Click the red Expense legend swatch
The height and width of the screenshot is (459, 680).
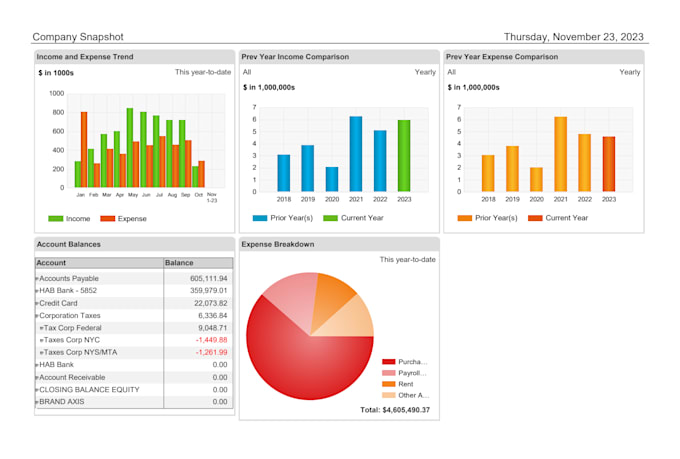point(108,219)
